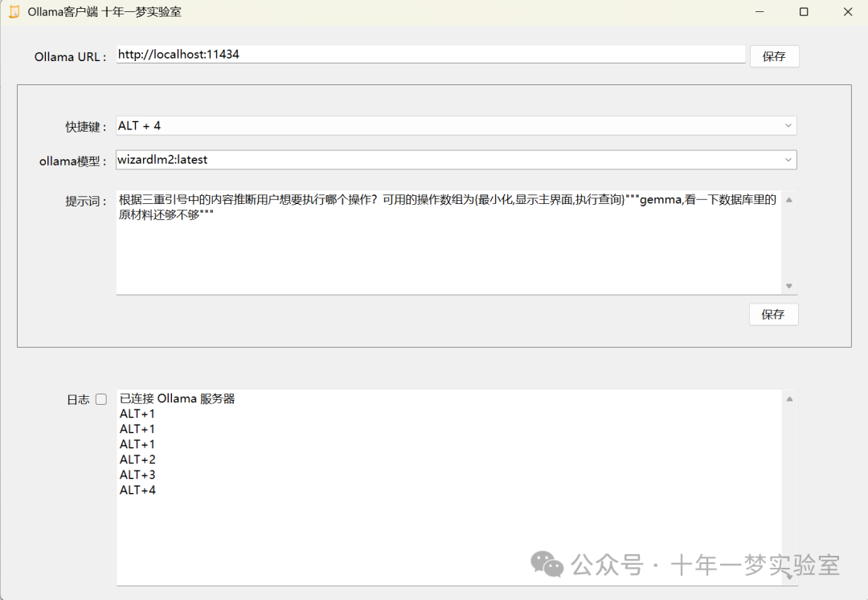Click the ALT+3 log entry
868x600 pixels.
[x=137, y=475]
